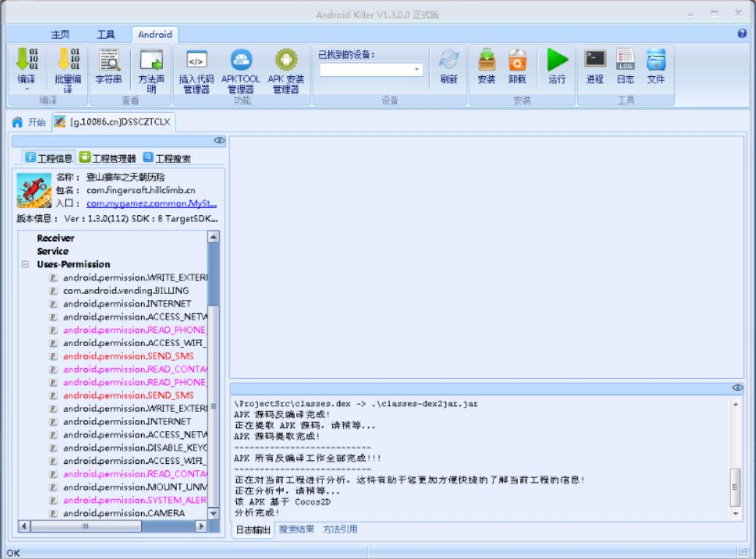Click the 刷新 refresh devices icon
Image resolution: width=756 pixels, height=559 pixels.
point(449,60)
